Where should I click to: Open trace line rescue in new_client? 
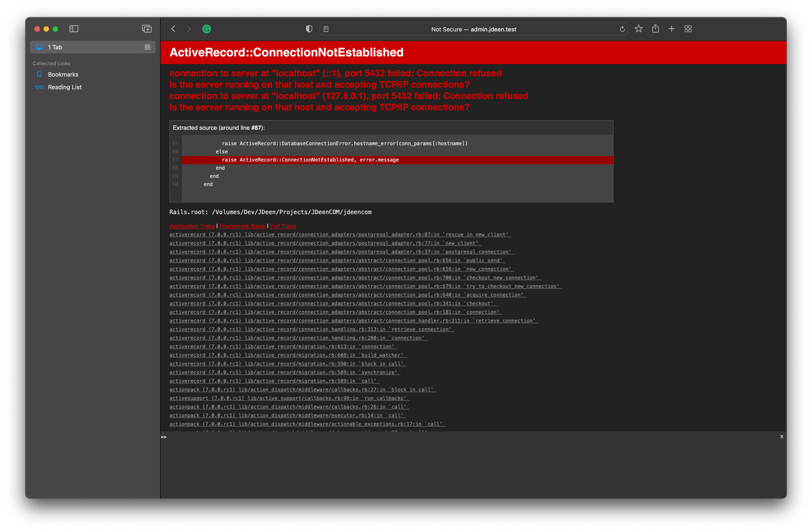click(x=340, y=235)
